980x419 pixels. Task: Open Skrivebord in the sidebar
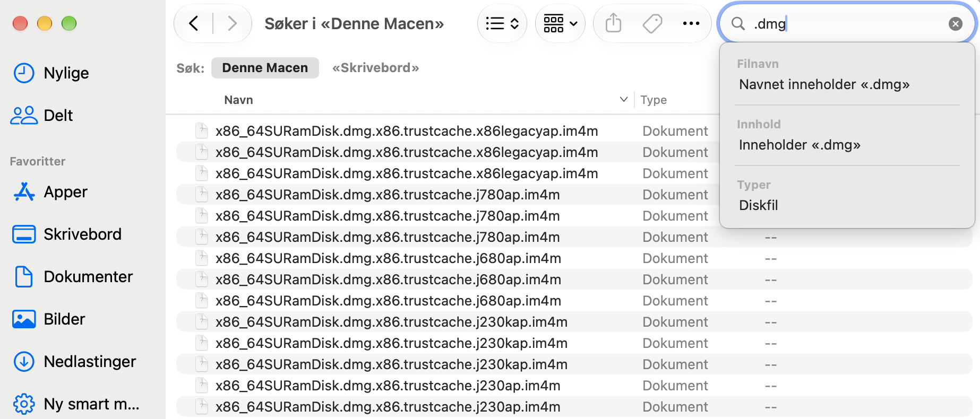(82, 234)
